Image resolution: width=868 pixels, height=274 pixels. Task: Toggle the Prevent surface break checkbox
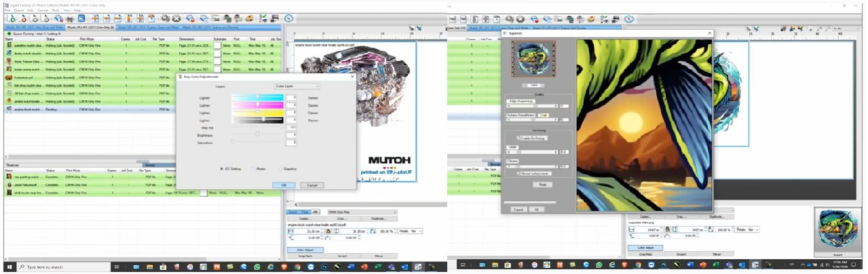point(519,174)
